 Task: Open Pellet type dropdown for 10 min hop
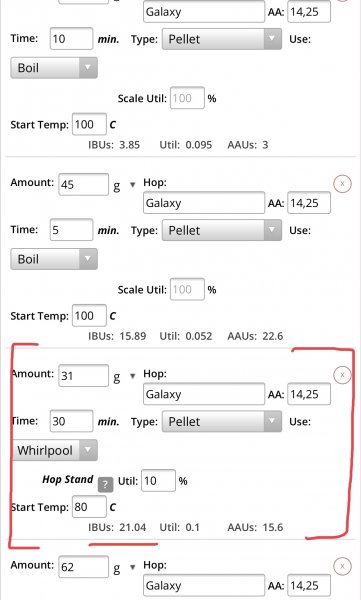click(x=222, y=39)
